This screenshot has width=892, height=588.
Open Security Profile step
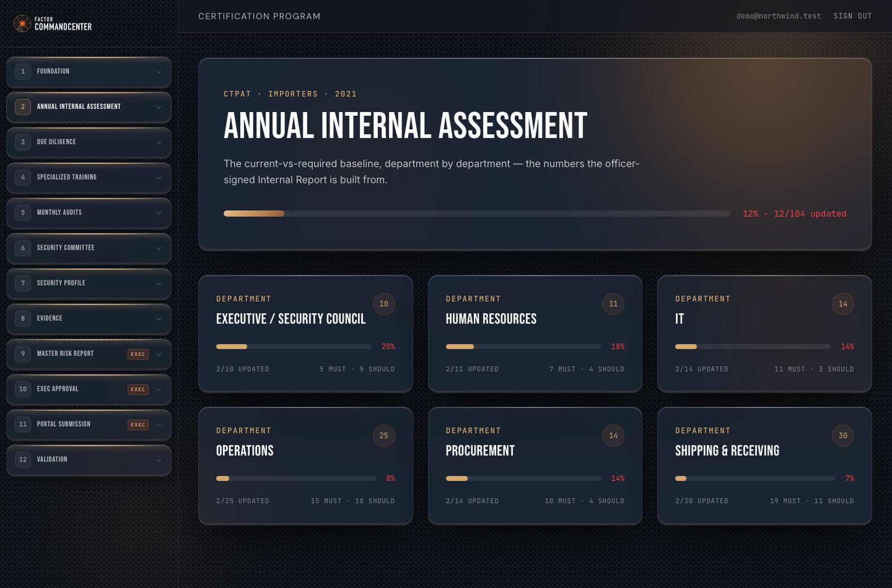89,284
